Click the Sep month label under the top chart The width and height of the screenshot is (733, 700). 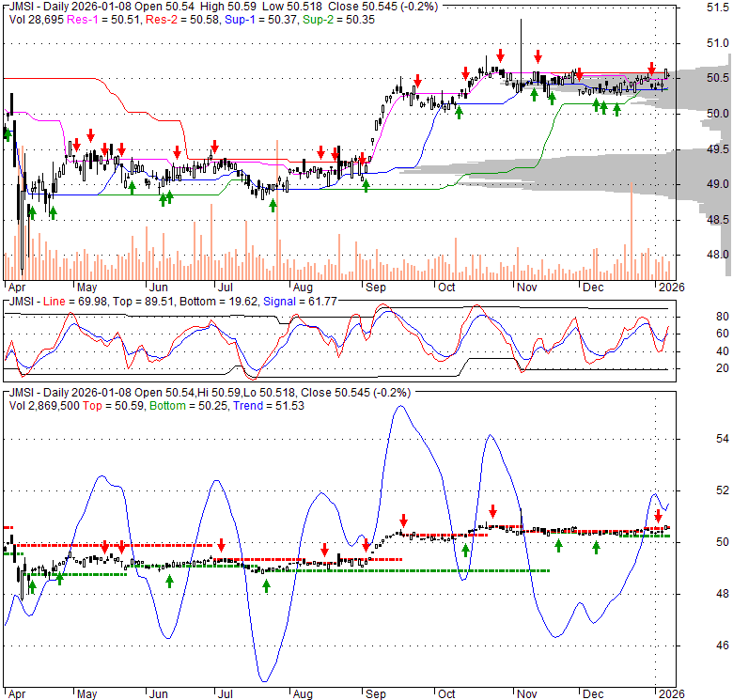[x=375, y=288]
